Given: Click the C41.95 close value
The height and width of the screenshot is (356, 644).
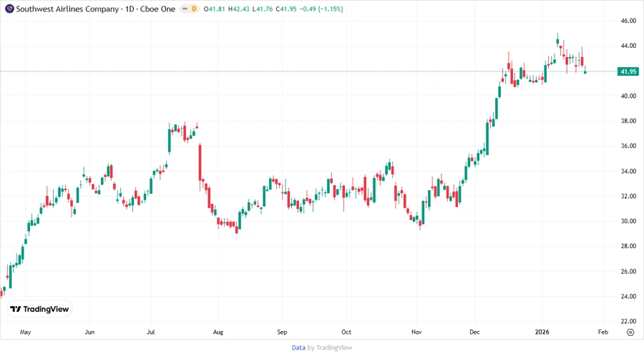Looking at the screenshot, I should pos(286,9).
